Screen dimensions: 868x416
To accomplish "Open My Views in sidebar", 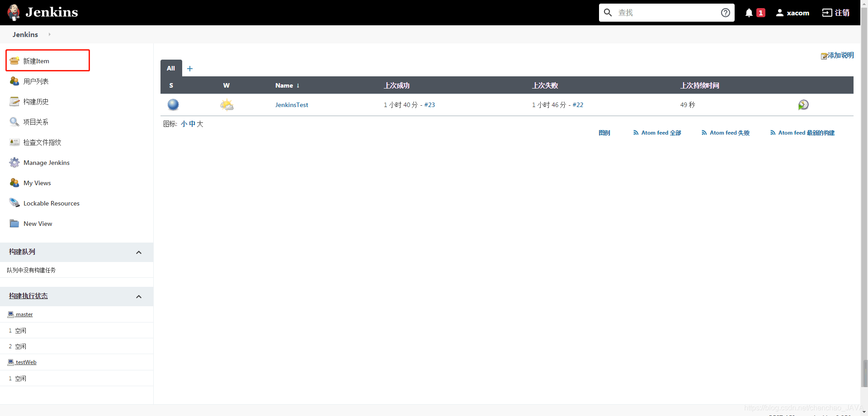I will point(37,183).
